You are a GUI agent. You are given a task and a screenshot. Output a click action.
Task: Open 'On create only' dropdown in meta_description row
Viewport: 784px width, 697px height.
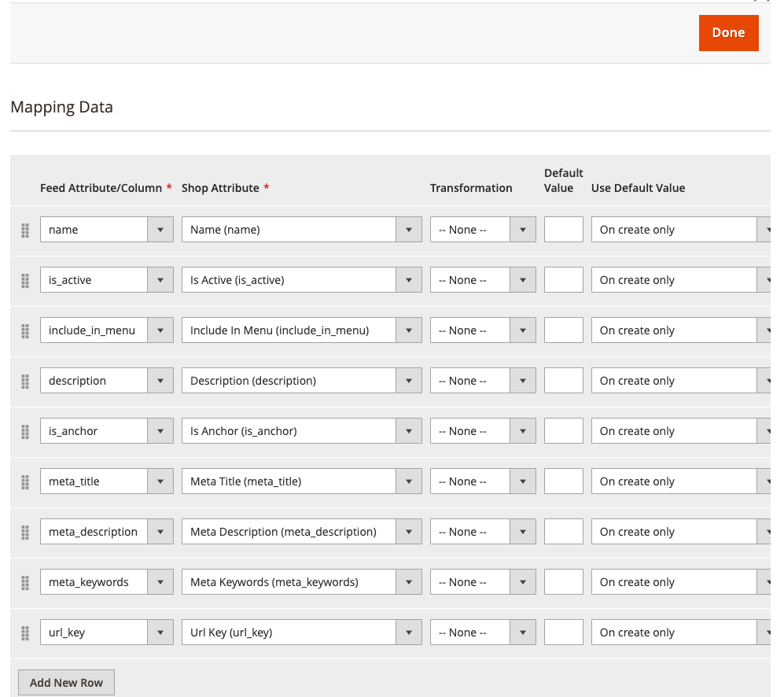click(680, 531)
